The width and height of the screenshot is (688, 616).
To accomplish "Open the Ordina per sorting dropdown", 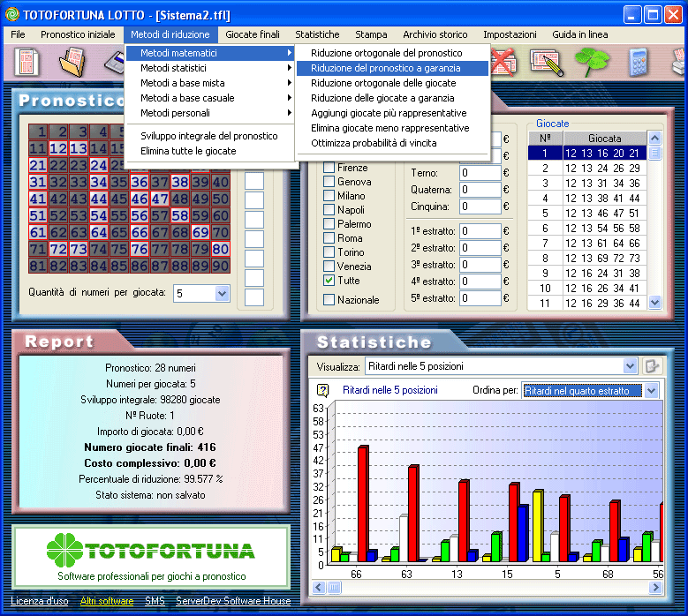I will coord(651,390).
